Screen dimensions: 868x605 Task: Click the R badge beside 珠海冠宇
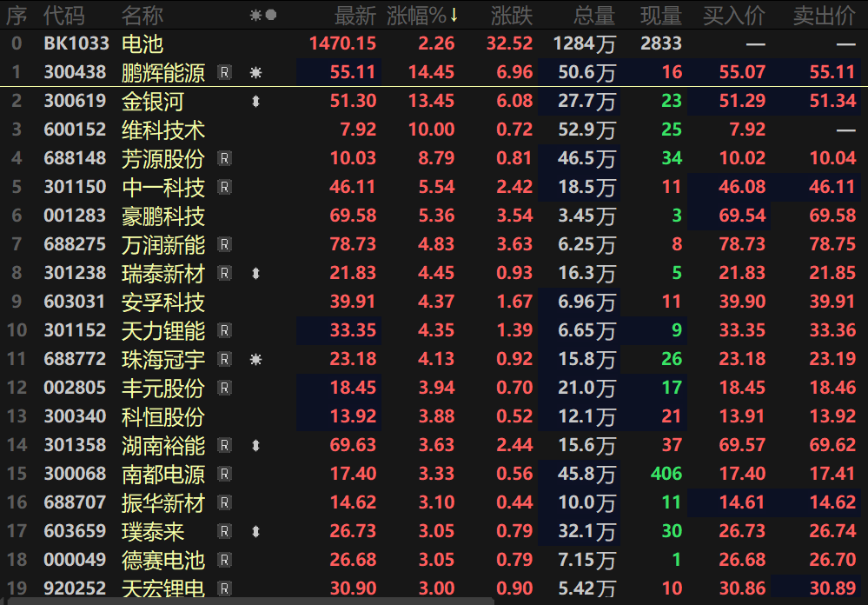[x=224, y=360]
